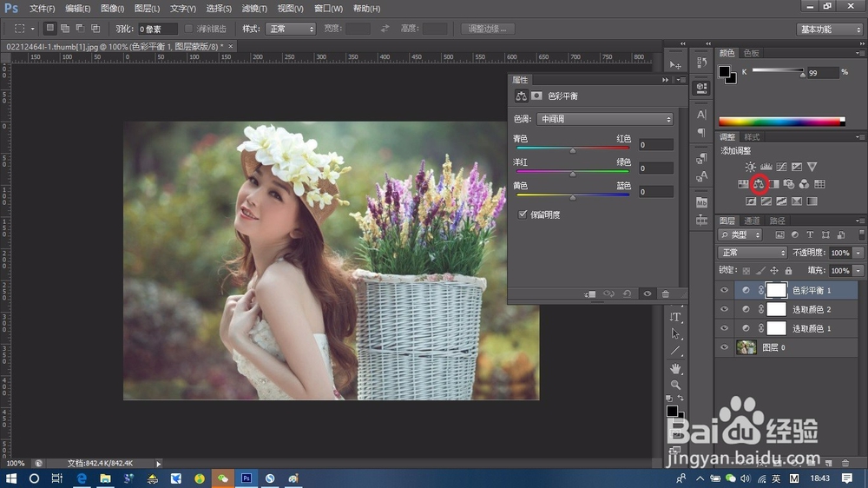
Task: Select the Hand tool in the toolbar
Action: [x=675, y=368]
